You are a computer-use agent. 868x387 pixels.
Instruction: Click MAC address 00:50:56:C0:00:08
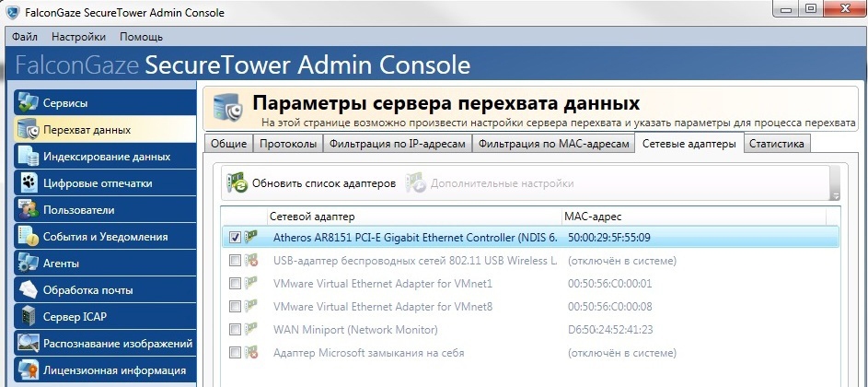(609, 307)
